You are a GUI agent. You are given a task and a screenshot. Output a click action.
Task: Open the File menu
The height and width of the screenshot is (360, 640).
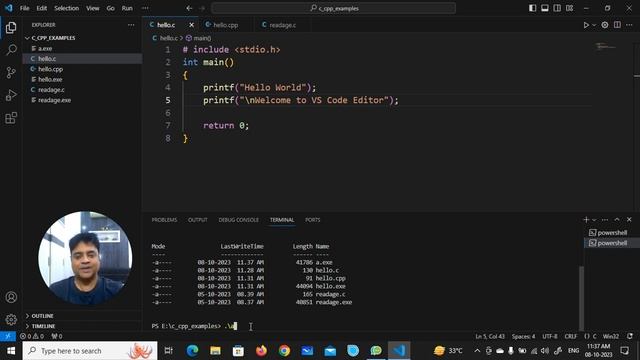tap(24, 8)
